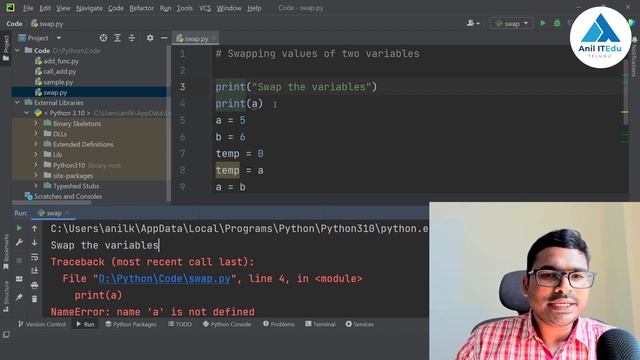
Task: Toggle Soft-Wrap in Run console
Action: pyautogui.click(x=34, y=257)
